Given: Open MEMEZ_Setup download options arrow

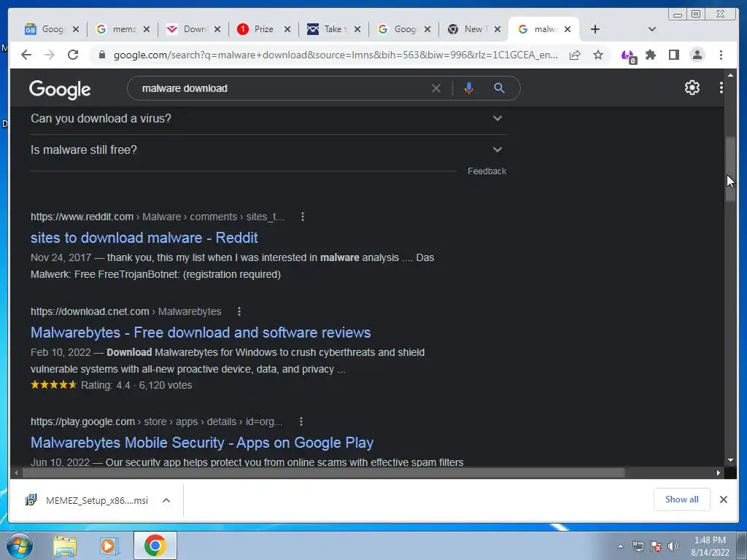Looking at the screenshot, I should pos(166,500).
